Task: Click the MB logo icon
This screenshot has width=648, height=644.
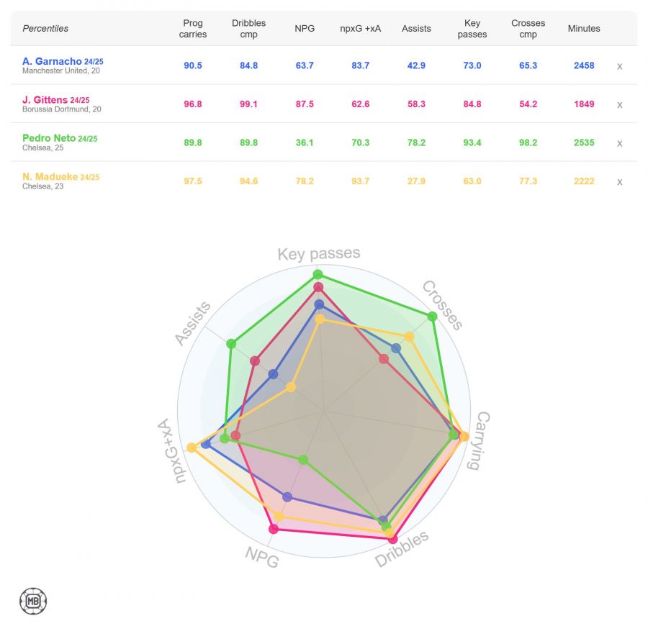Action: coord(33,601)
